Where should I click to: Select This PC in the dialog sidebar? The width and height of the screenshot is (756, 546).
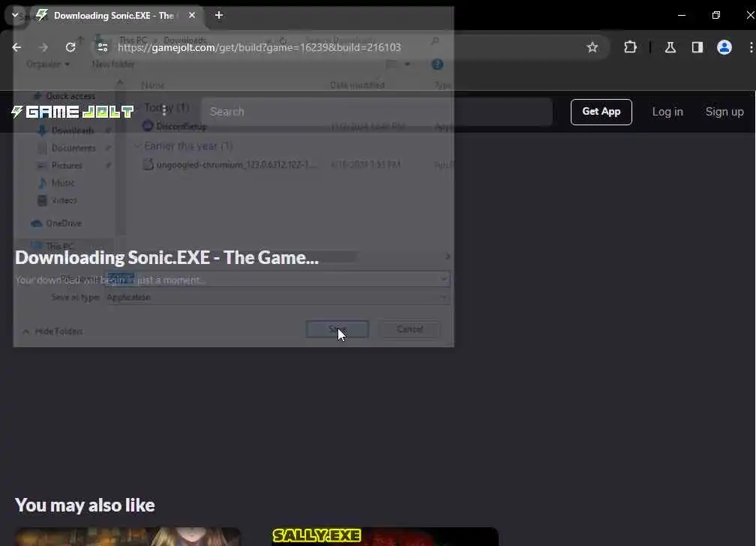point(53,246)
